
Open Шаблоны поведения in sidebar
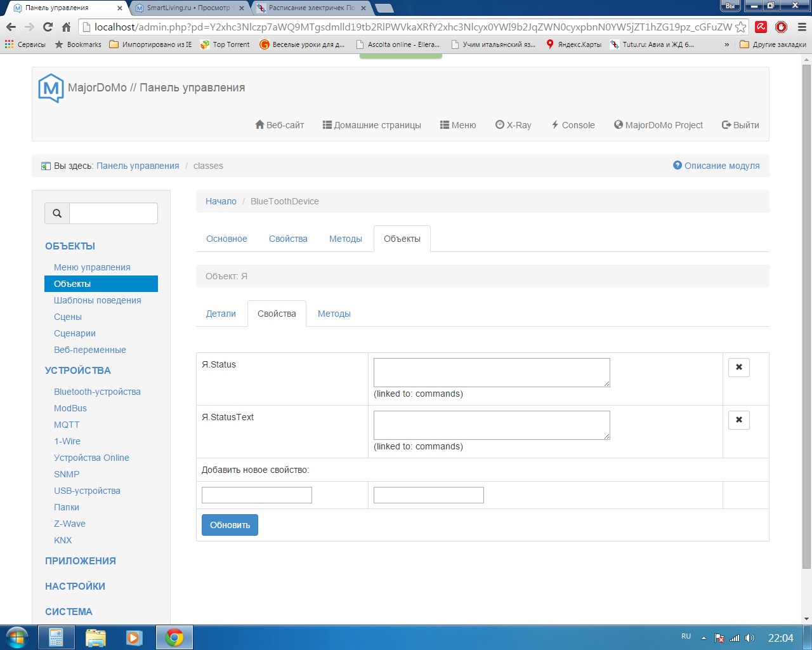[98, 300]
